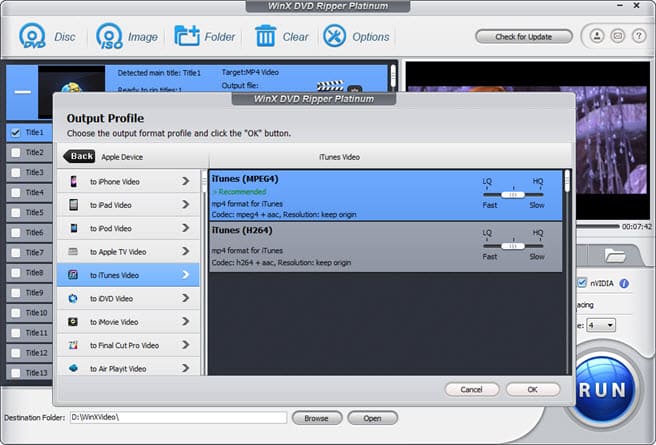Expand to iDVD Video chevron
Viewport: 656px width, 445px height.
[x=186, y=298]
